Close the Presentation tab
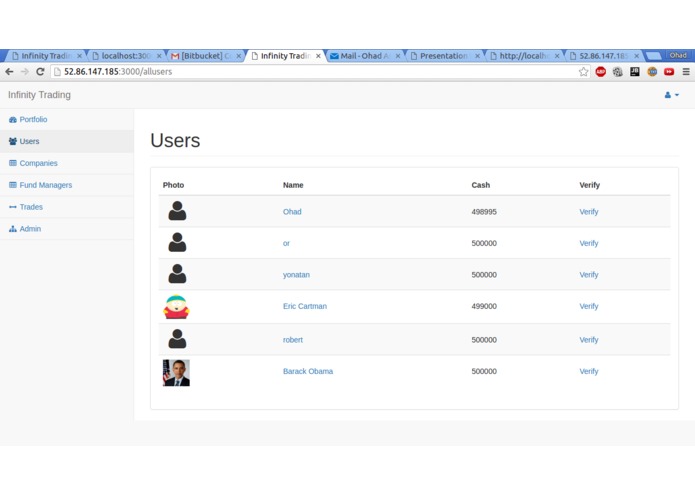Screen dimensions: 695x494 (x=477, y=56)
